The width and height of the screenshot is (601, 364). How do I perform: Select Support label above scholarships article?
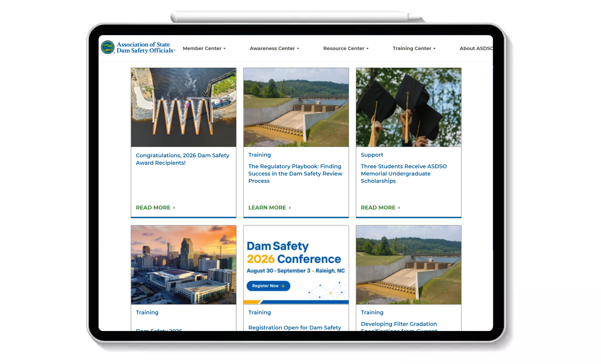(372, 155)
